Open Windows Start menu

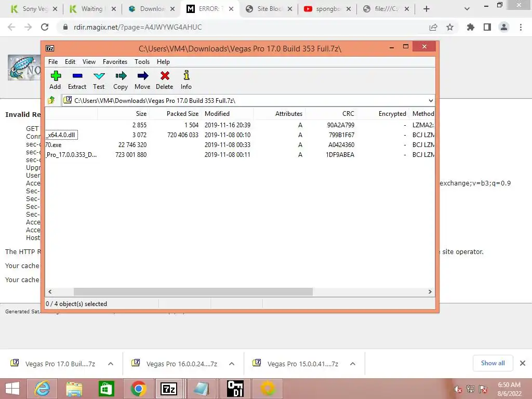coord(12,389)
